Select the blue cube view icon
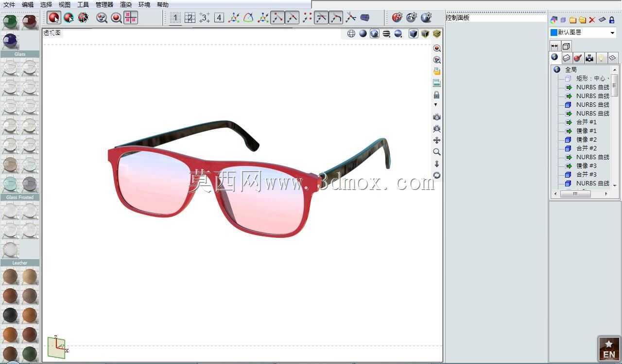The height and width of the screenshot is (364, 622). pos(414,33)
